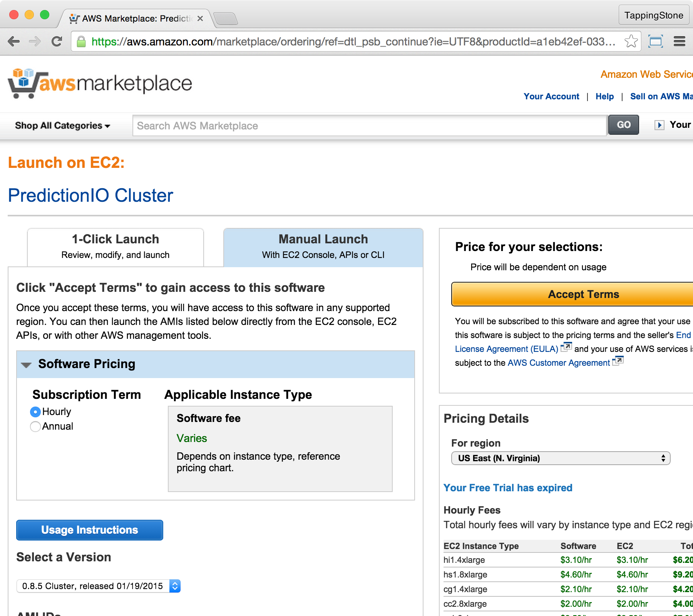Switch to the Manual Launch tab
693x616 pixels.
pos(323,247)
